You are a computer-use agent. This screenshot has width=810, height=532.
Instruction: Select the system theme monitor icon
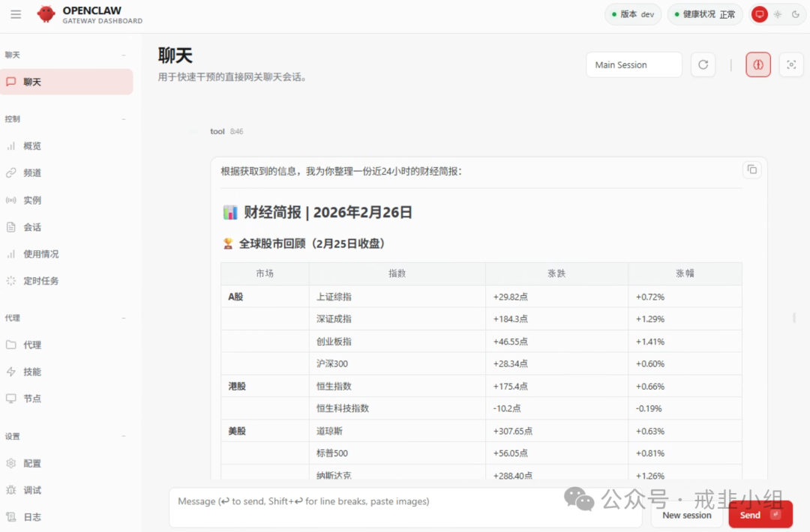click(760, 14)
